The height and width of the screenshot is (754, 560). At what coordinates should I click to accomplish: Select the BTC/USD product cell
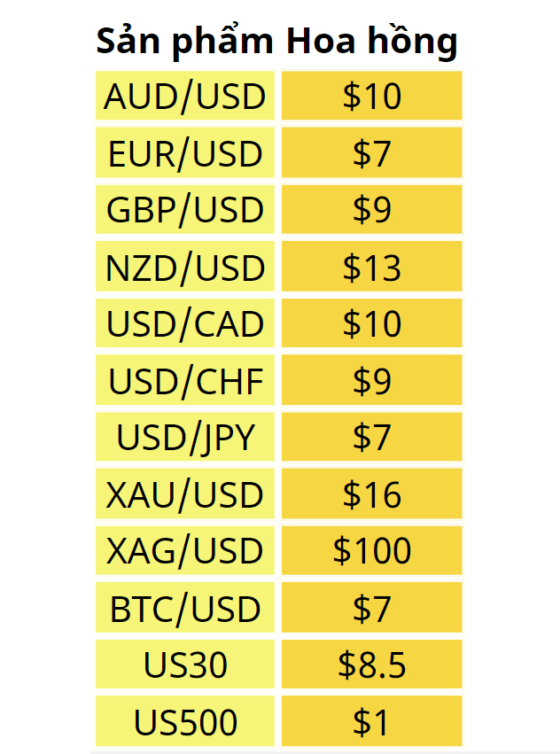(185, 609)
